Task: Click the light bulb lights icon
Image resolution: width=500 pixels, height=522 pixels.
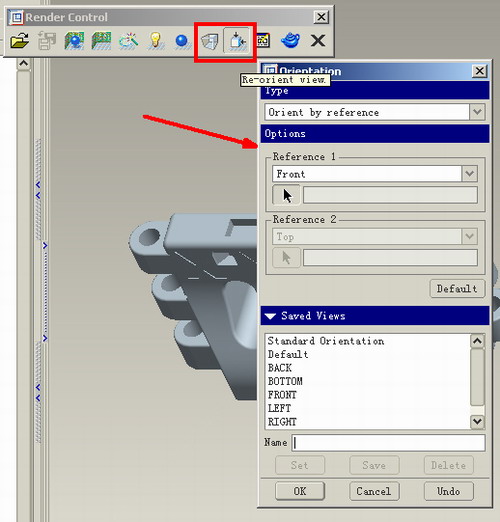Action: point(155,41)
